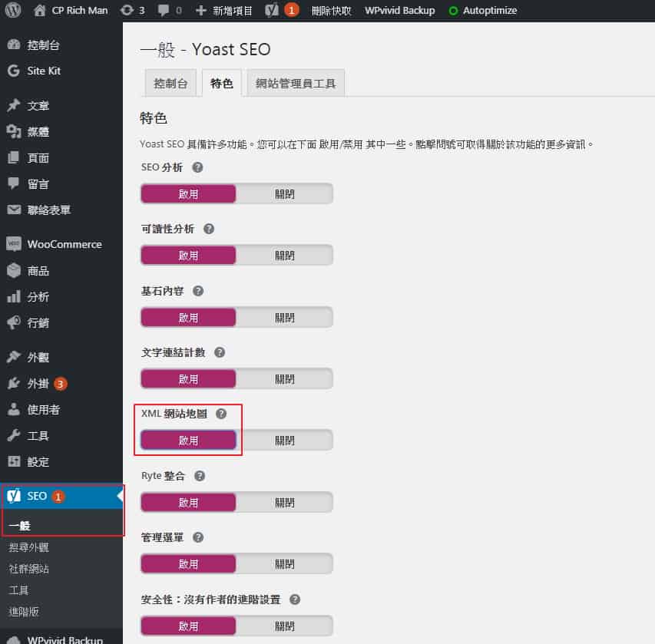Screen dimensions: 655x644
Task: Click the updates icon showing 3
Action: click(127, 10)
